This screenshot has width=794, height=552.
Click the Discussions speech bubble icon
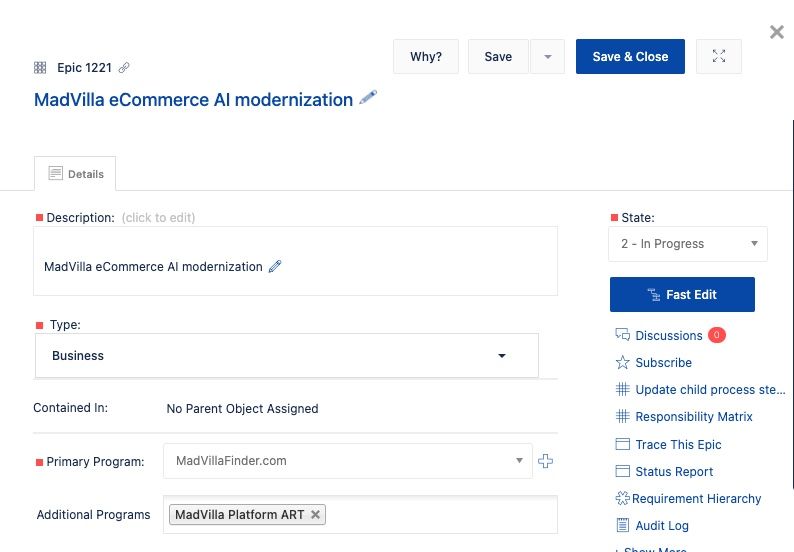[622, 335]
